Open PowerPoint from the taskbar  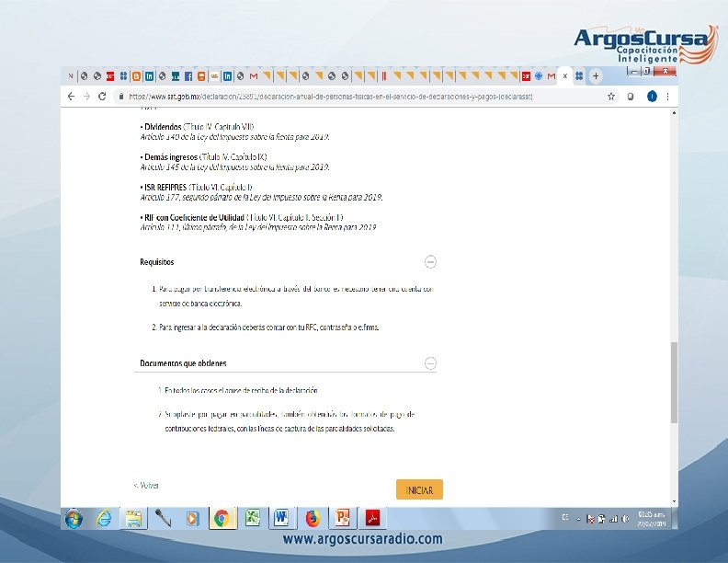(343, 519)
